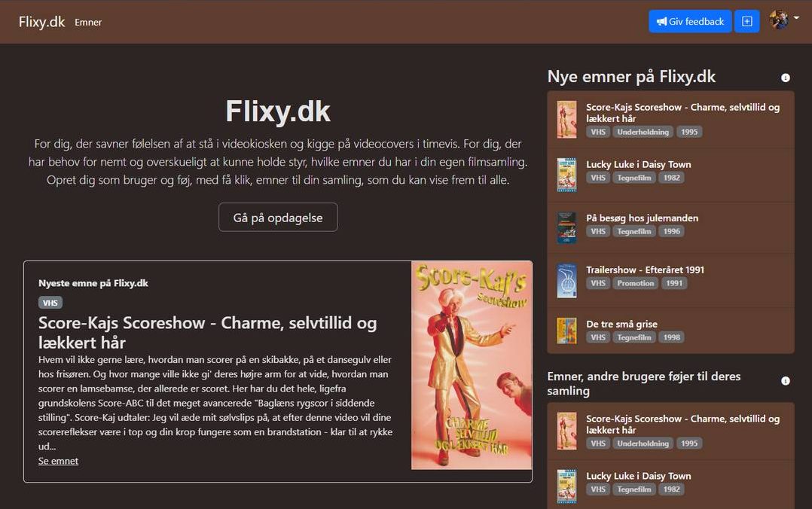Screen dimensions: 812x509
Task: Open the large Score-Kaj's Scoreshow cover image
Action: [x=472, y=366]
